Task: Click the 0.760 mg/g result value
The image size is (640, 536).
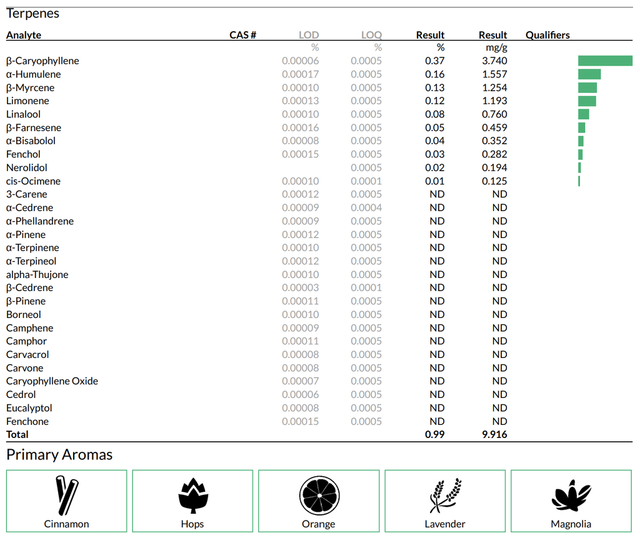Action: point(494,114)
